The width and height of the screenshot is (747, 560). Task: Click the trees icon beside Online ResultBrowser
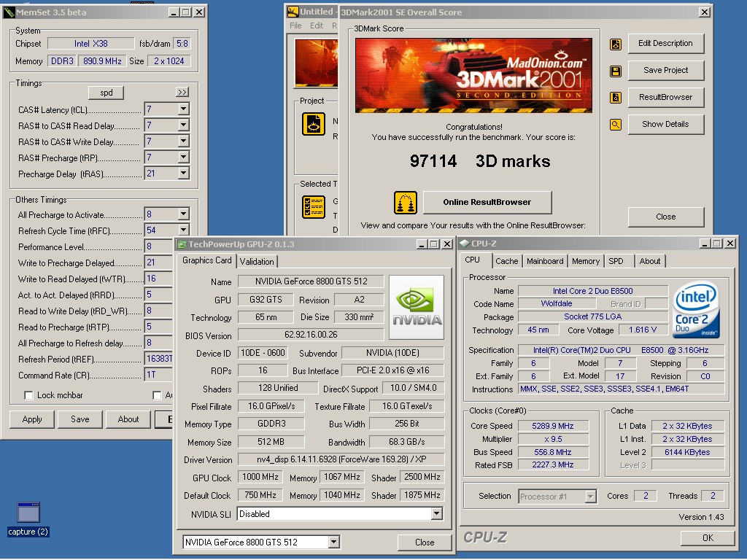tap(406, 203)
